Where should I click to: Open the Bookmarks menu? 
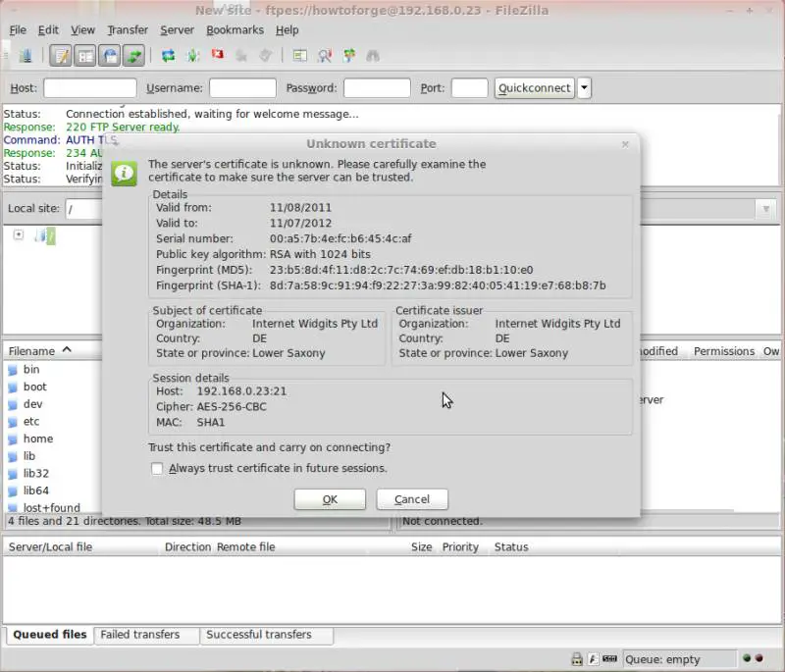235,30
